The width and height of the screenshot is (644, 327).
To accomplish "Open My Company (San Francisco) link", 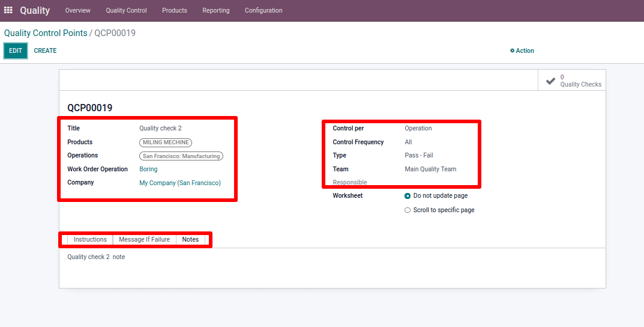I will point(180,183).
